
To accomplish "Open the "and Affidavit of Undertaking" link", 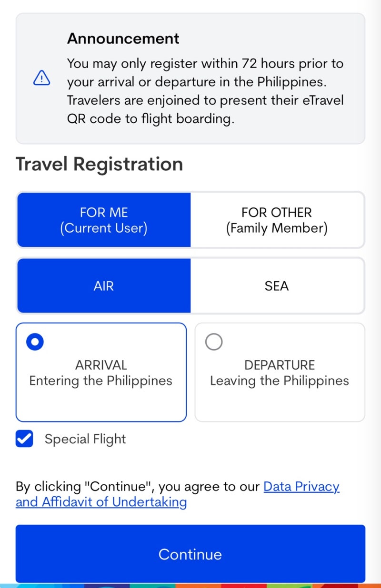I will [101, 502].
